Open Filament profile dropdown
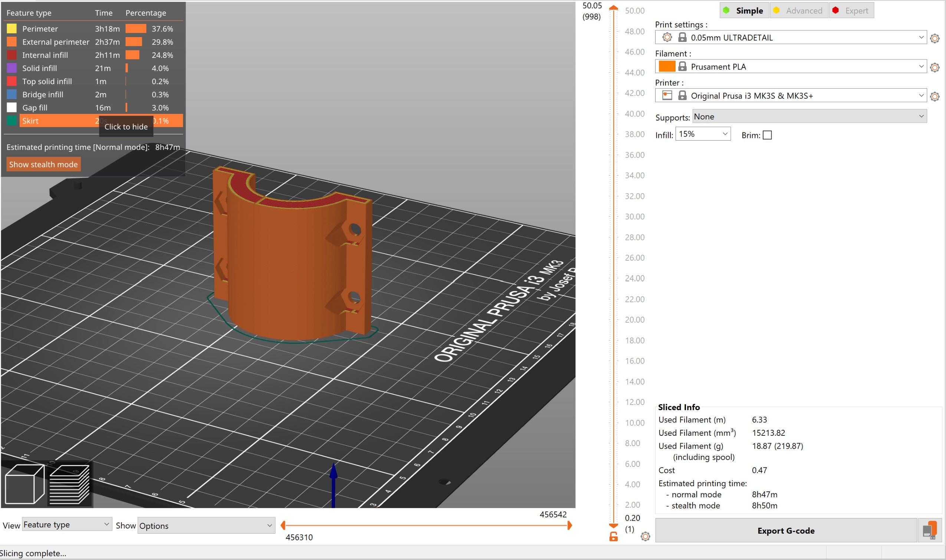The image size is (946, 560). coord(791,66)
